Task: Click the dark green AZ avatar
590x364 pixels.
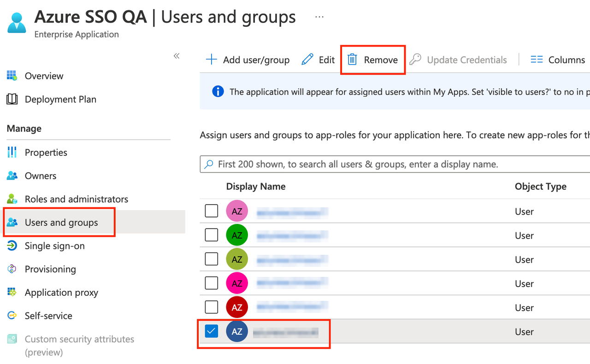Action: click(237, 235)
